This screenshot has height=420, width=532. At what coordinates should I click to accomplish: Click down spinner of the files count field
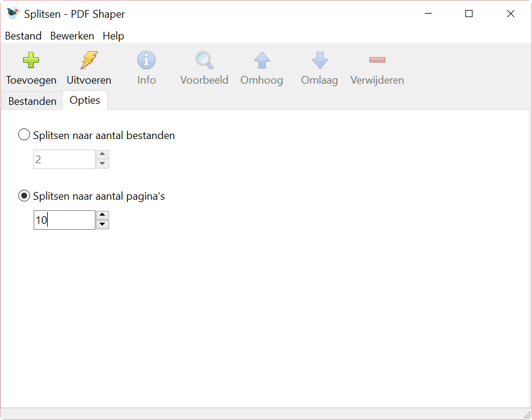(103, 164)
